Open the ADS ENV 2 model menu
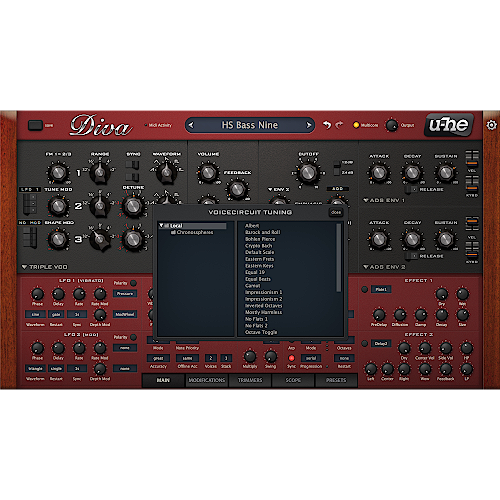The height and width of the screenshot is (500, 500). coord(384,267)
